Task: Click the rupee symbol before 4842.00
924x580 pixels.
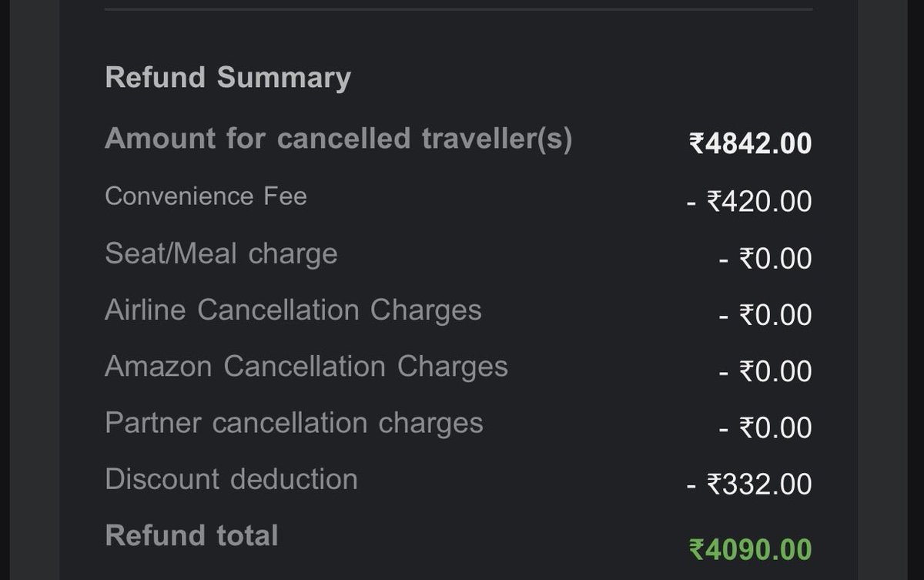Action: click(696, 144)
